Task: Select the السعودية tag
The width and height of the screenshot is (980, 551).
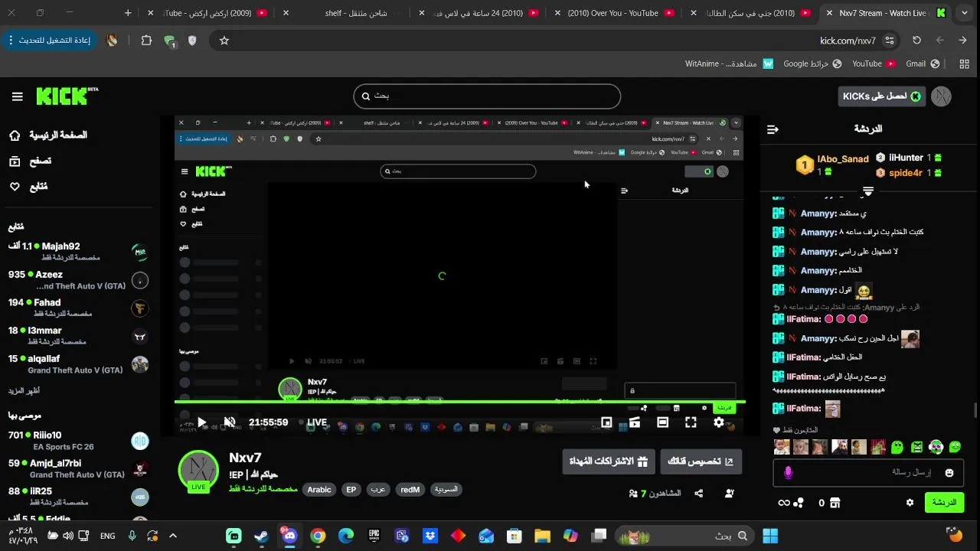Action: 446,490
